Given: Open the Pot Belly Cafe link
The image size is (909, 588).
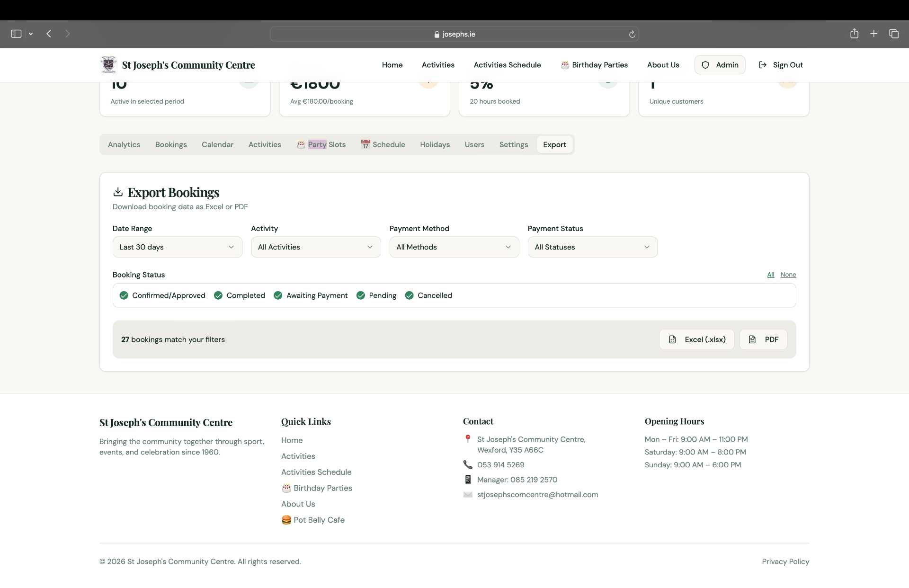Looking at the screenshot, I should coord(313,520).
